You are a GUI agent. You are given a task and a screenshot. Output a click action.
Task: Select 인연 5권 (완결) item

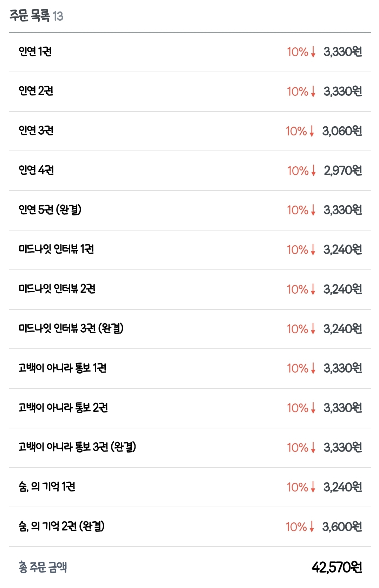click(x=50, y=210)
